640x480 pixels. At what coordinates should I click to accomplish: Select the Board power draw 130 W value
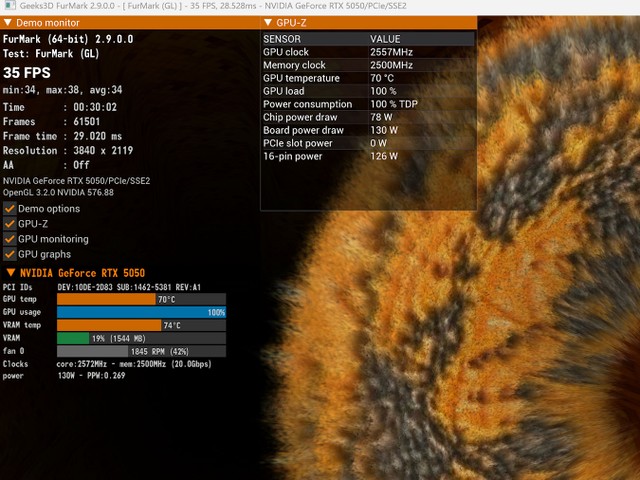tap(384, 130)
